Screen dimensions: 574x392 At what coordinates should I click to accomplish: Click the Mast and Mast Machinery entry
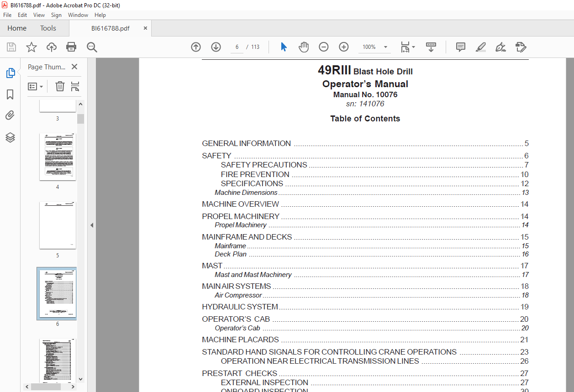pos(372,275)
